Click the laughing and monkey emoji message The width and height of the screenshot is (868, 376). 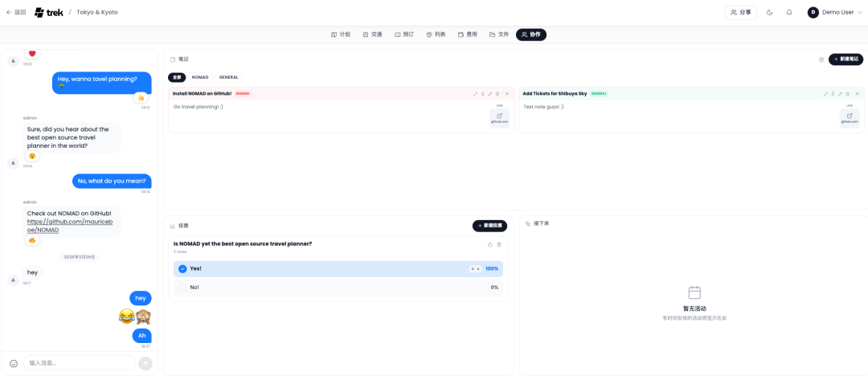(x=135, y=317)
